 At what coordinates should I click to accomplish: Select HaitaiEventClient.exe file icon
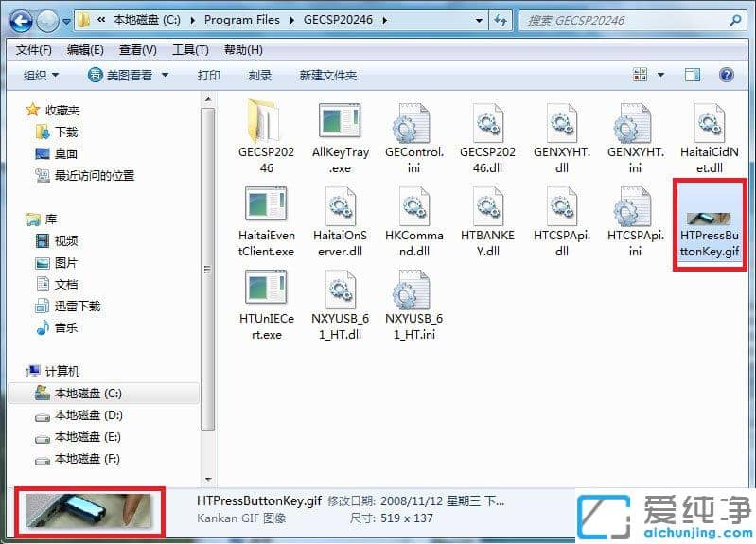(x=266, y=204)
